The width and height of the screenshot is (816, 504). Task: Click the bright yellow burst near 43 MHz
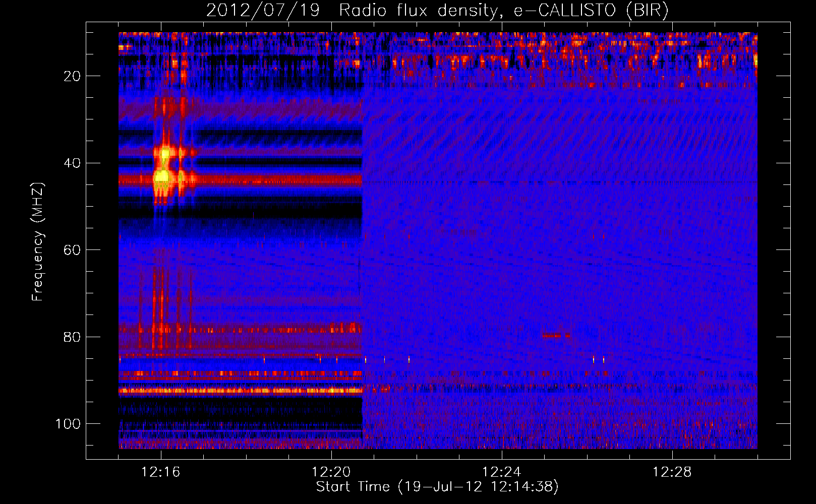[162, 176]
